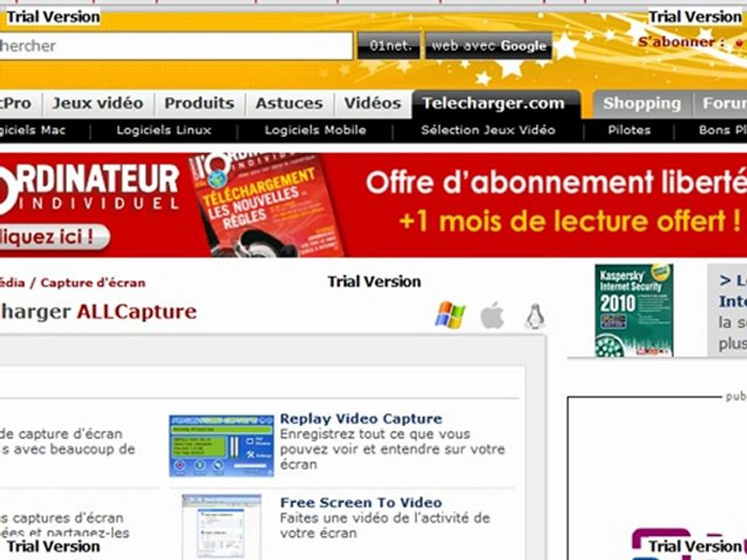The height and width of the screenshot is (560, 747).
Task: Focus the search input field
Action: pos(175,46)
